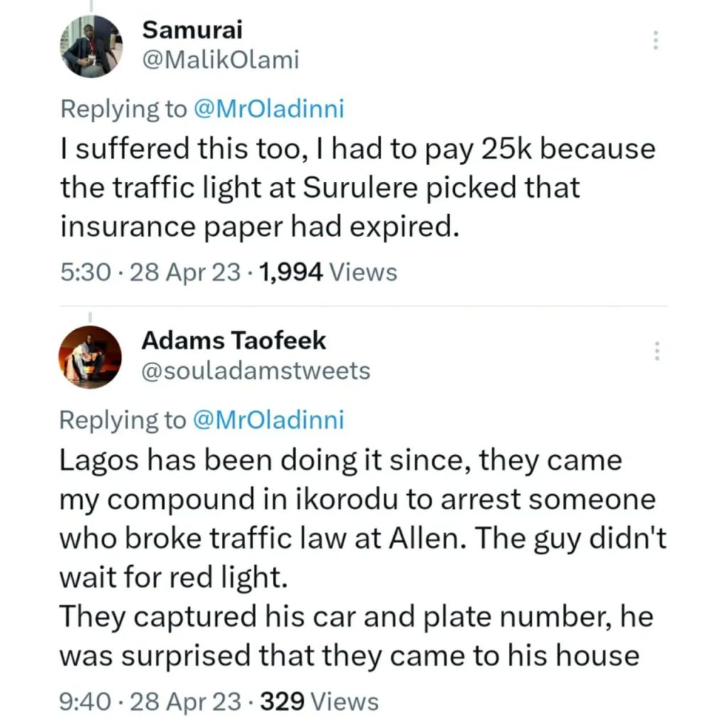Click @MrOladinni mention in Samurai's reply
This screenshot has height=728, width=728.
[x=269, y=109]
